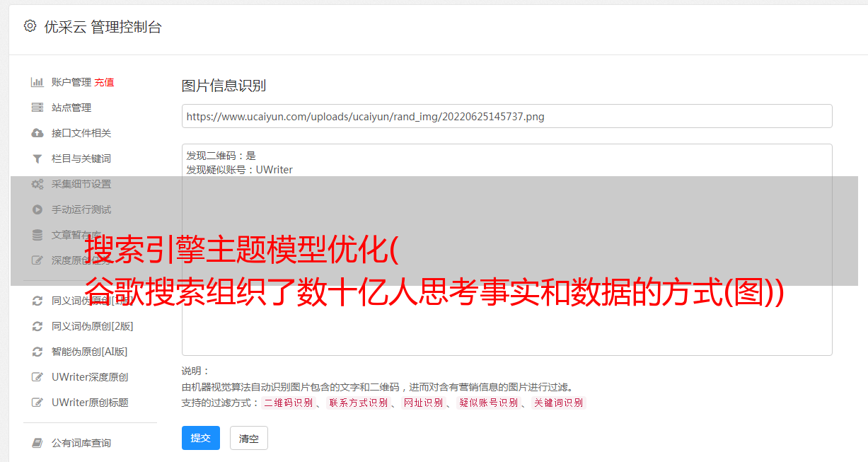This screenshot has height=462, width=868.
Task: Click the 关键词识别 tag
Action: pyautogui.click(x=559, y=403)
